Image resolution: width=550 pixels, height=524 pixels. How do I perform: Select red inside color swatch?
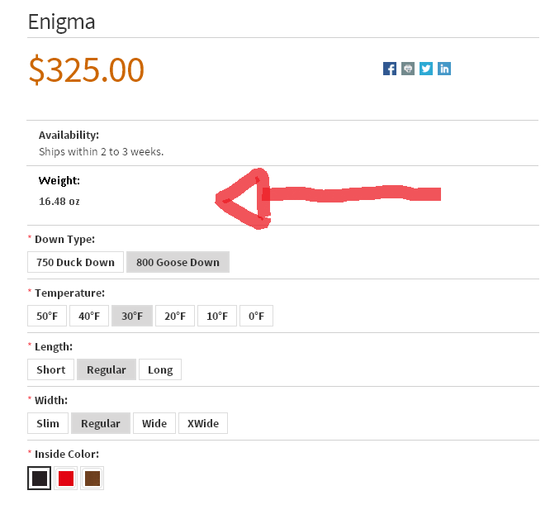pyautogui.click(x=66, y=478)
